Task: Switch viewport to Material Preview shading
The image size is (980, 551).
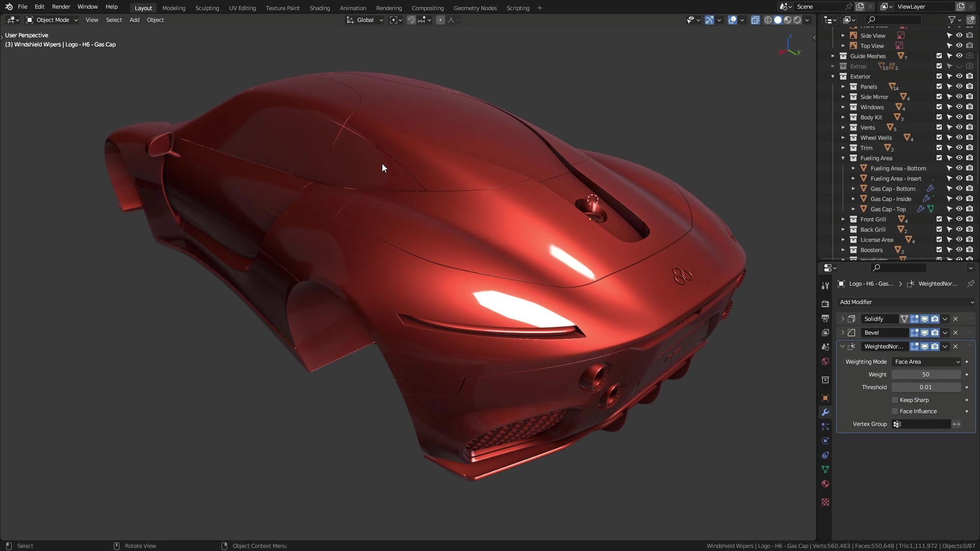Action: click(x=788, y=20)
